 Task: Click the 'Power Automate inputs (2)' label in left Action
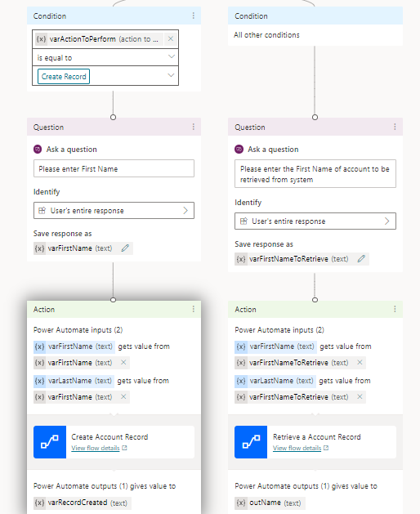(x=78, y=330)
